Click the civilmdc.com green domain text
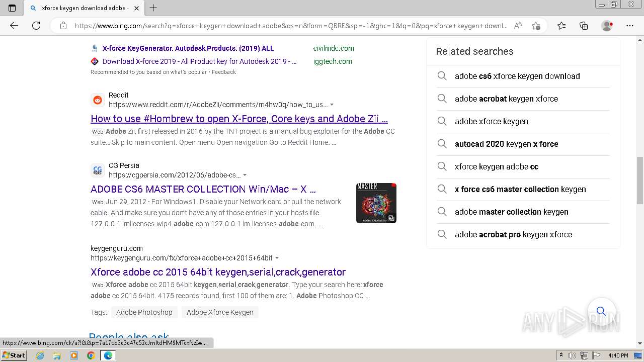 334,48
